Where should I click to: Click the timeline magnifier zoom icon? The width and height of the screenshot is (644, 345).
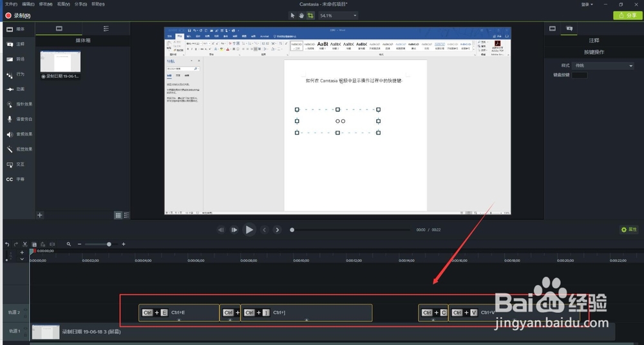click(69, 245)
